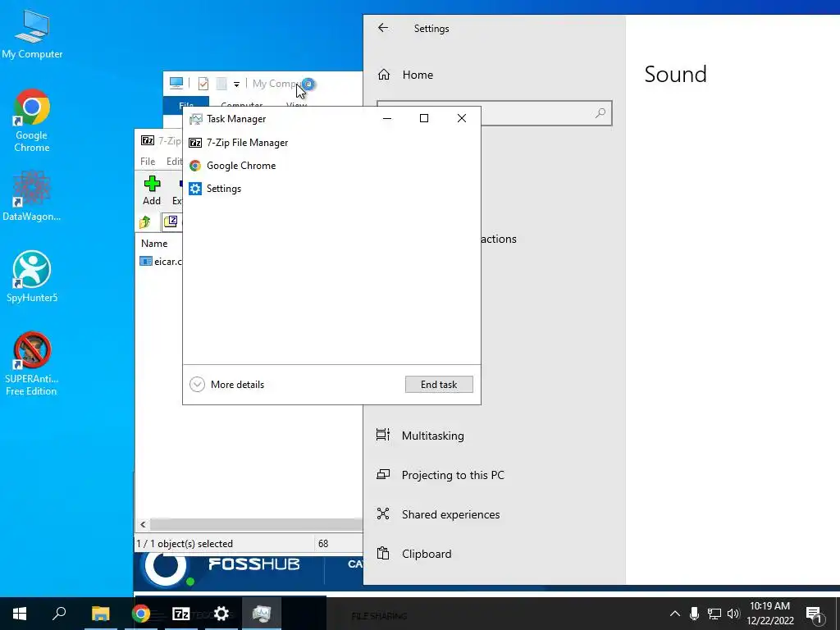
Task: Click the Settings back arrow
Action: pyautogui.click(x=382, y=28)
